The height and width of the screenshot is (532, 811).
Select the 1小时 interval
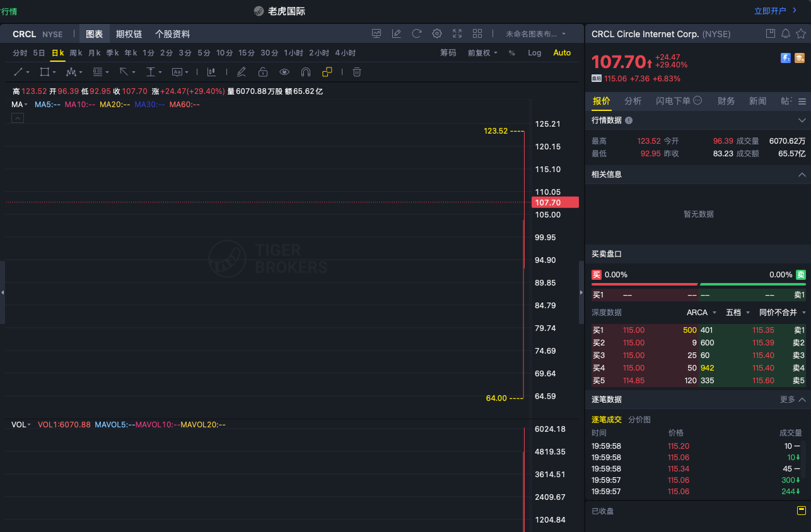point(293,53)
